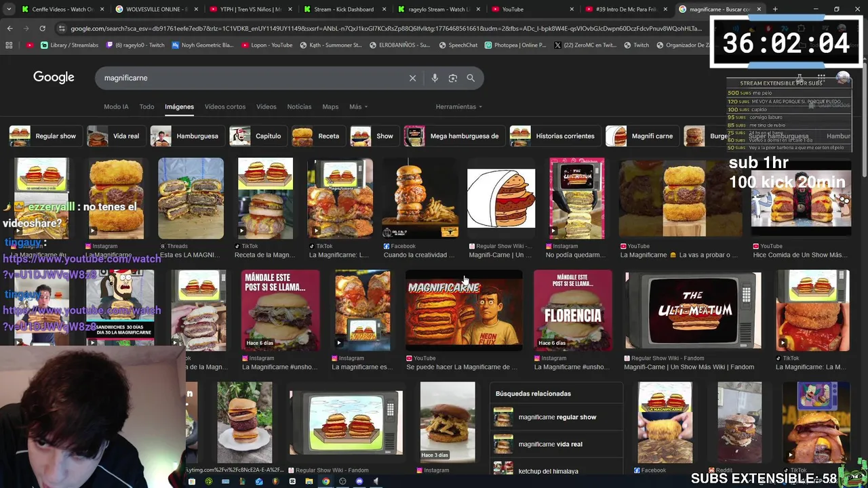This screenshot has height=488, width=868.
Task: Select the Modo IA search tab
Action: (116, 106)
